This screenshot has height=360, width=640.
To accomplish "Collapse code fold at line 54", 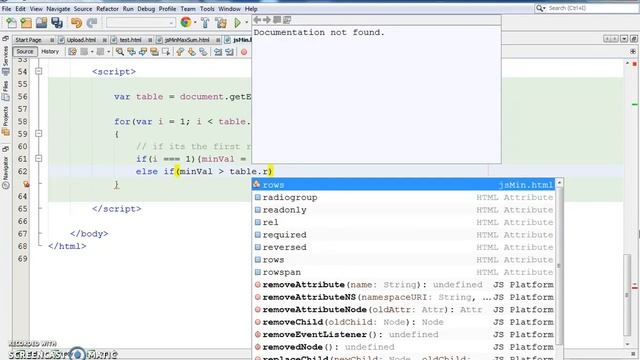I will click(38, 71).
